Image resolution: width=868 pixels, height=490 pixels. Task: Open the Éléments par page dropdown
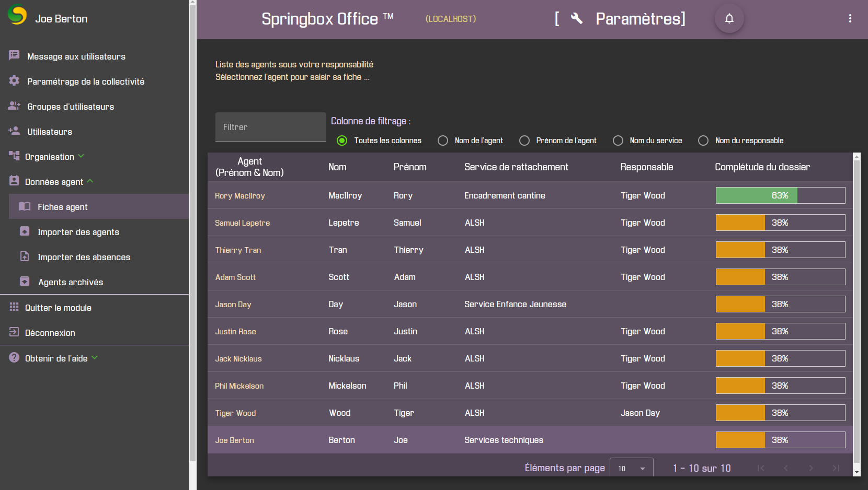[x=632, y=469]
